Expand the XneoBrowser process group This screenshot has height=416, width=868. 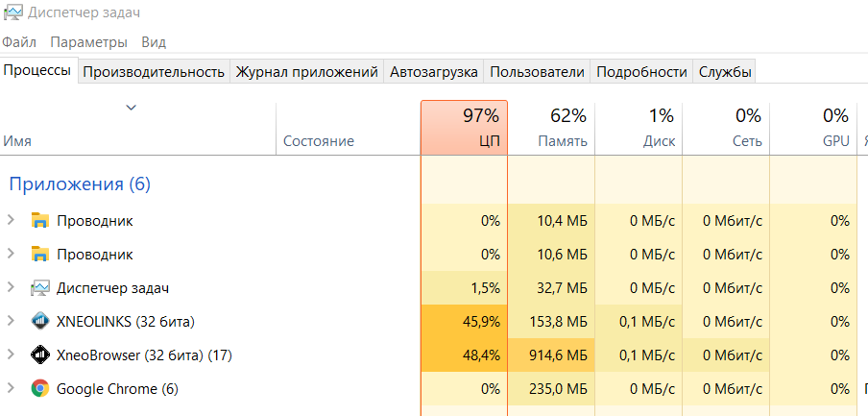(x=10, y=355)
